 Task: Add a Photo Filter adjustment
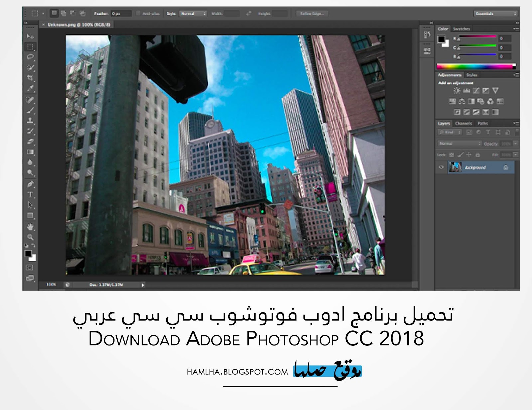click(481, 101)
